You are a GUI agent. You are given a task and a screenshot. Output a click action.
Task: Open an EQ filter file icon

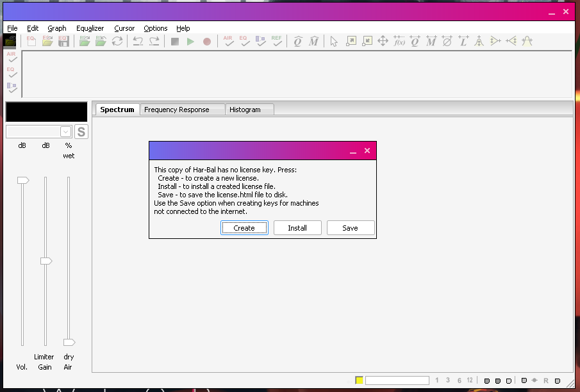[47, 41]
